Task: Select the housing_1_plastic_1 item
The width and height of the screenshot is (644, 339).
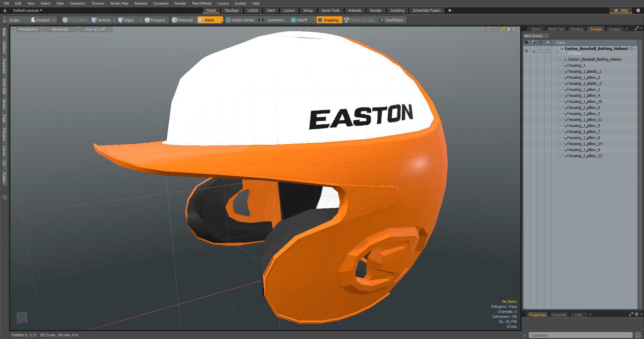Action: [x=585, y=71]
